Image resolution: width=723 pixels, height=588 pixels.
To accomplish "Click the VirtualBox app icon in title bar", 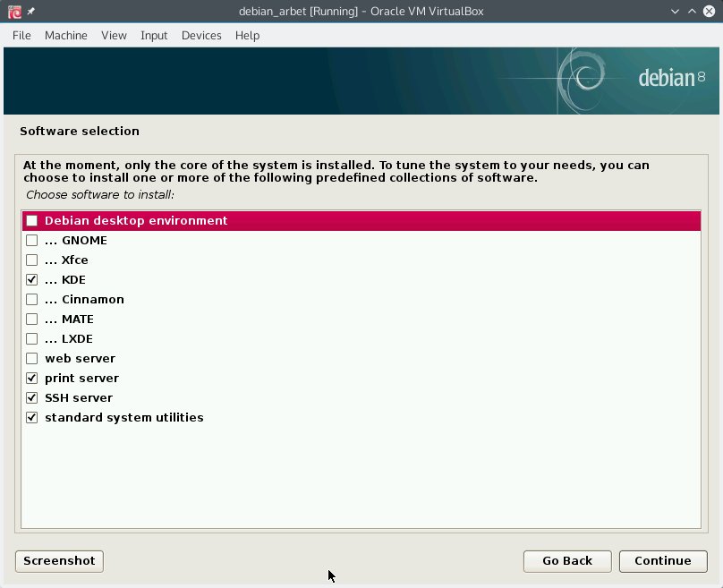I will [x=14, y=12].
